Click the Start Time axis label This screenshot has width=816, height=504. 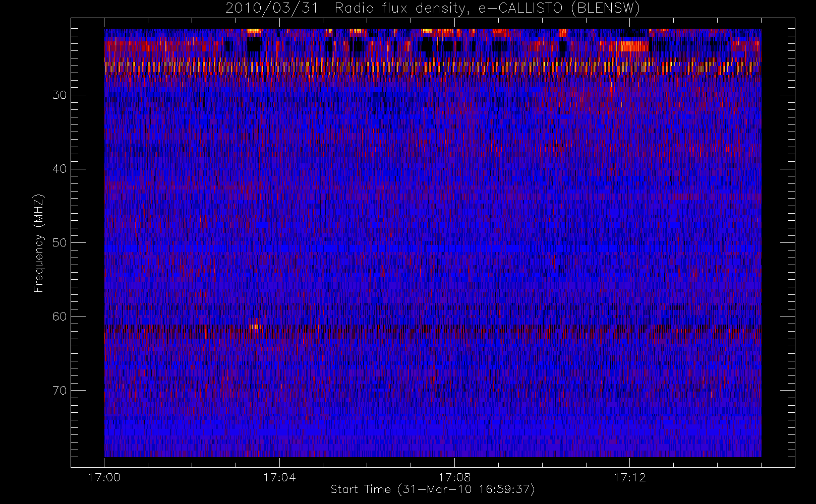432,489
